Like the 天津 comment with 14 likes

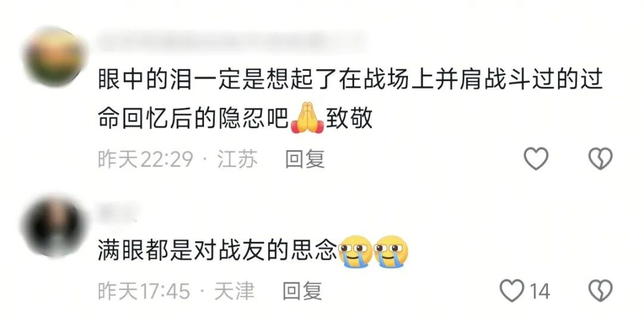(x=512, y=291)
